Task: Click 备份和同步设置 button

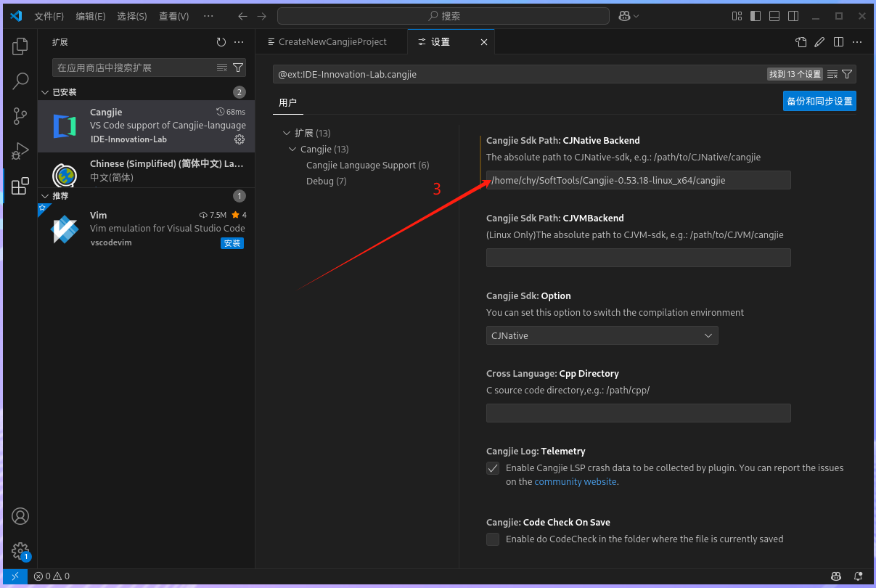Action: (819, 101)
